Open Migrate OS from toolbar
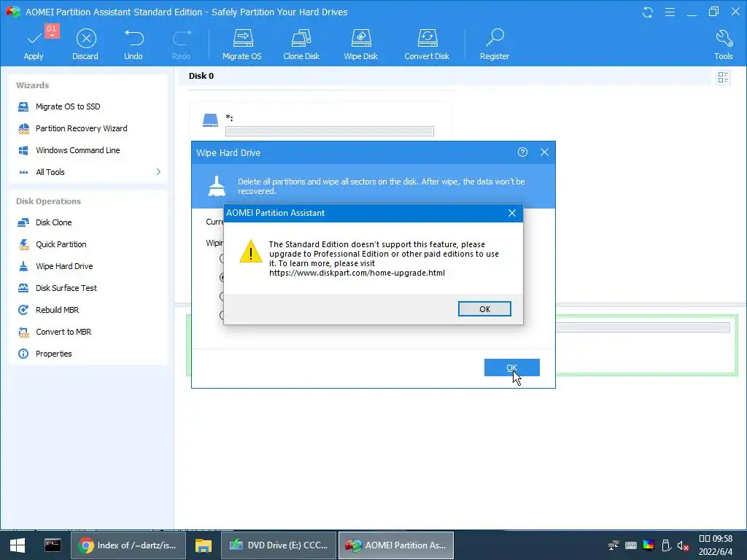This screenshot has height=560, width=747. (242, 44)
